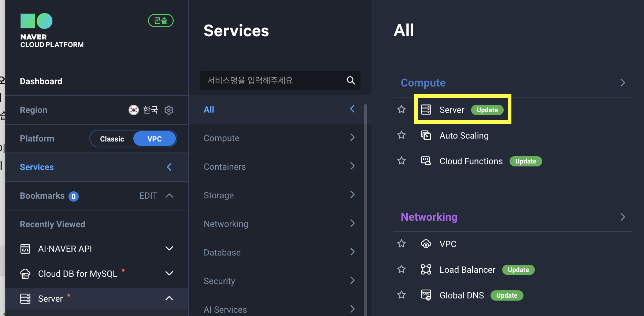Screen dimensions: 644x316
Task: Collapse Server item in Recently Viewed
Action: point(169,298)
